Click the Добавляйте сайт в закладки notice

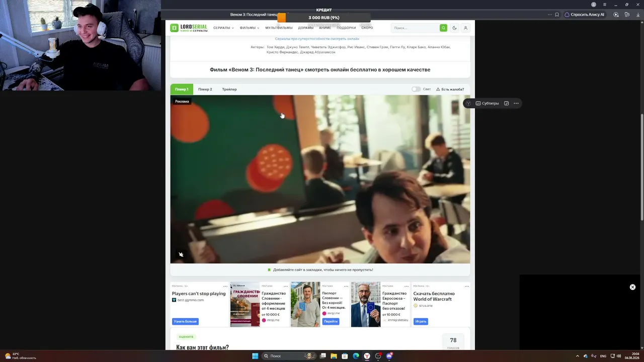coord(320,270)
